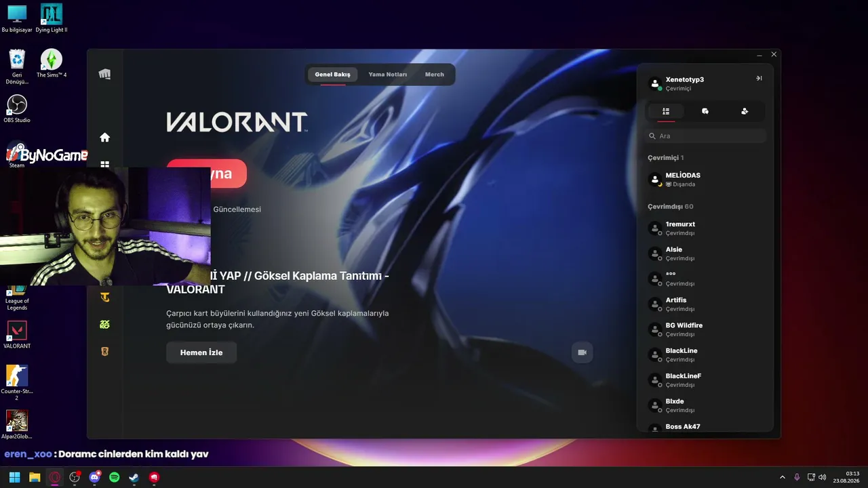Collapse the Çevrimiçi friends group
The width and height of the screenshot is (868, 488).
[x=665, y=158]
